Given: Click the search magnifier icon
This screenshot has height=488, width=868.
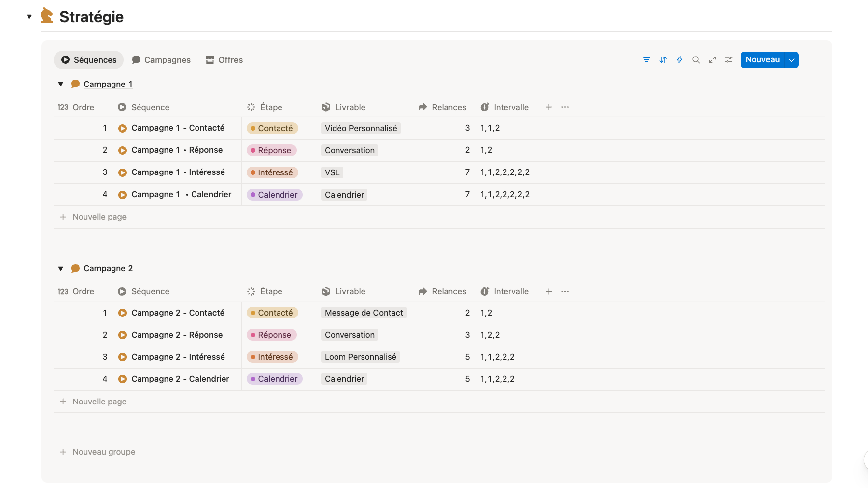Looking at the screenshot, I should tap(696, 60).
